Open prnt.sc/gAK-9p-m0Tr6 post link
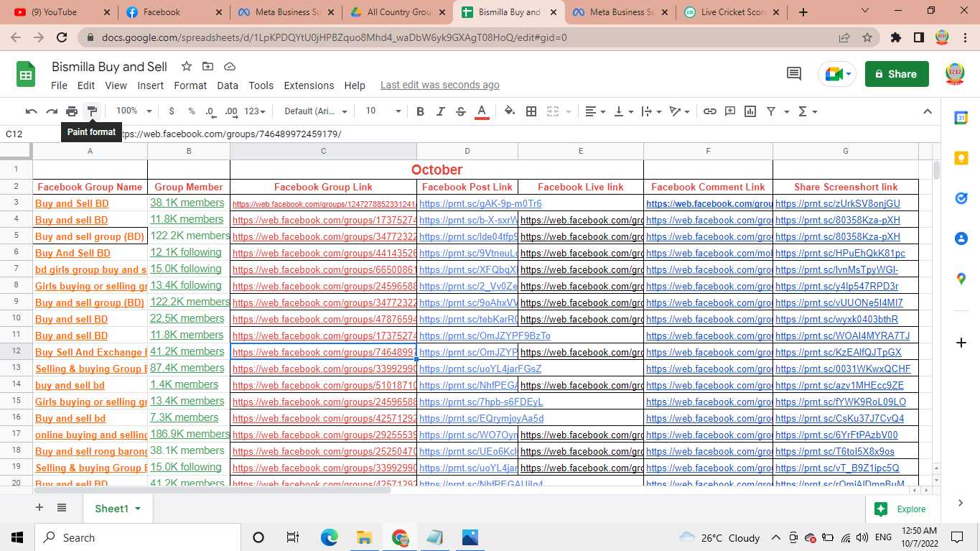Viewport: 980px width, 551px height. tap(480, 203)
